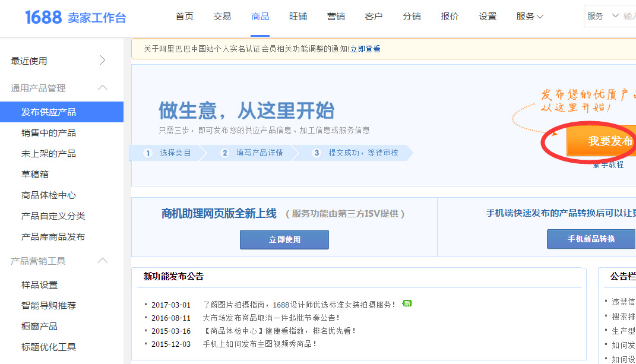The width and height of the screenshot is (636, 364).
Task: Open the 2017-03-01 图片拍摄指南 announcement
Action: [299, 305]
